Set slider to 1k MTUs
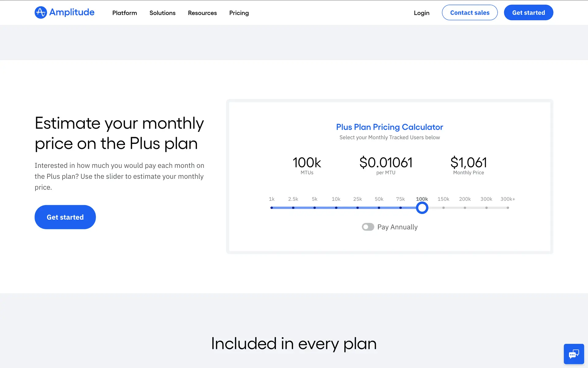This screenshot has width=588, height=368. coord(272,208)
